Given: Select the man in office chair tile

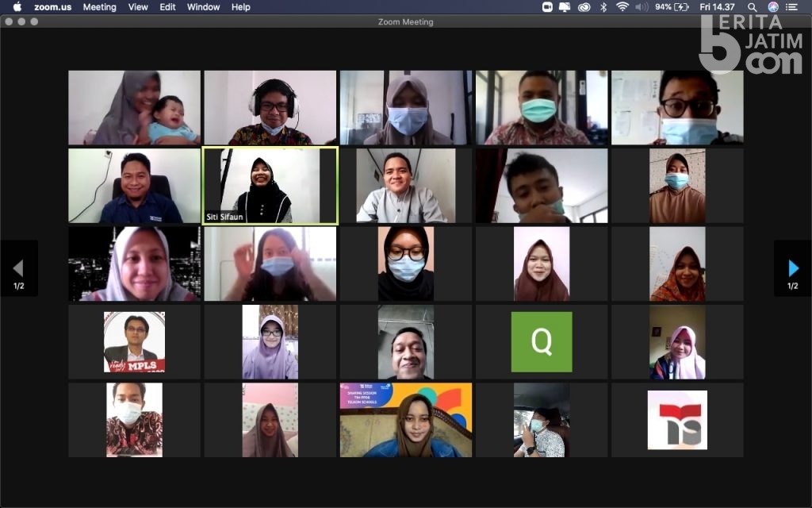Looking at the screenshot, I should tap(134, 186).
